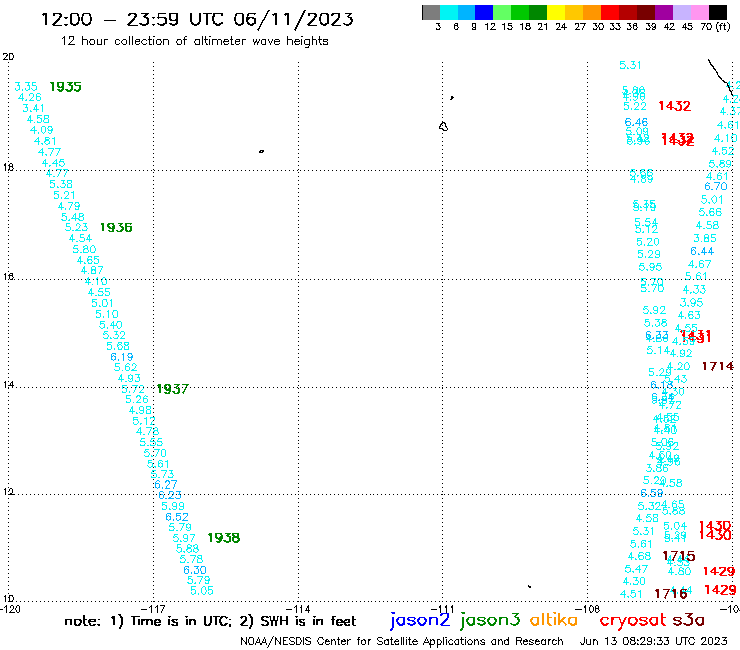
Task: Click the dark red '1715' time label
Action: 679,556
